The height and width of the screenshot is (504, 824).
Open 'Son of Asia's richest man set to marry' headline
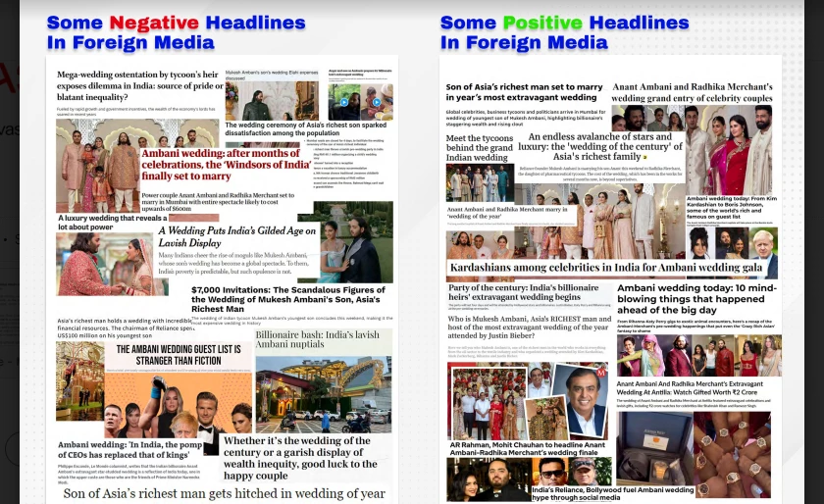tap(524, 92)
